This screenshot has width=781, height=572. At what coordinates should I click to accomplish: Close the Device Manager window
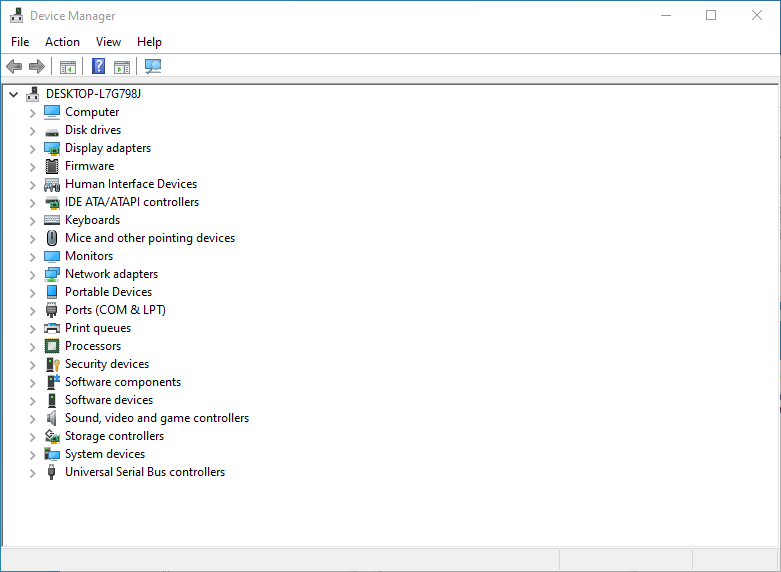click(x=757, y=15)
